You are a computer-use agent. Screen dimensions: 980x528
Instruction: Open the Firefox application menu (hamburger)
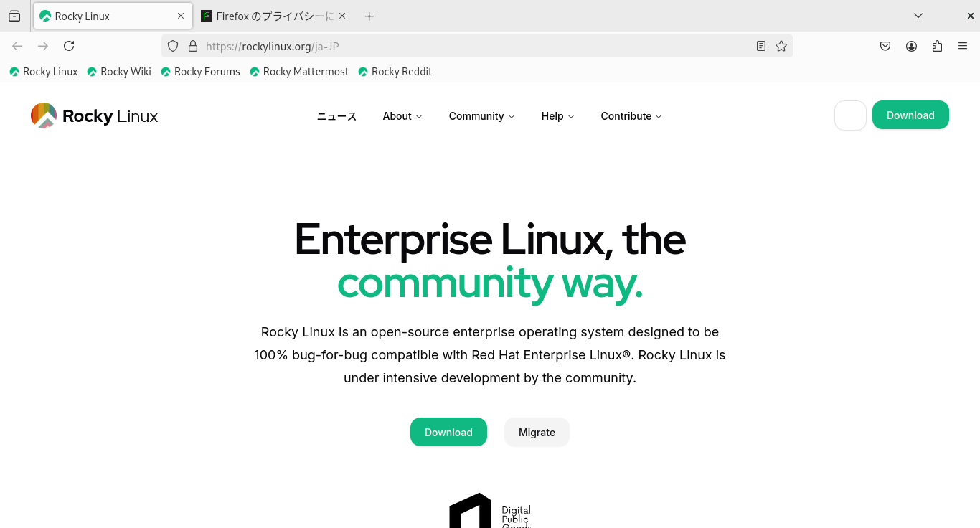963,45
